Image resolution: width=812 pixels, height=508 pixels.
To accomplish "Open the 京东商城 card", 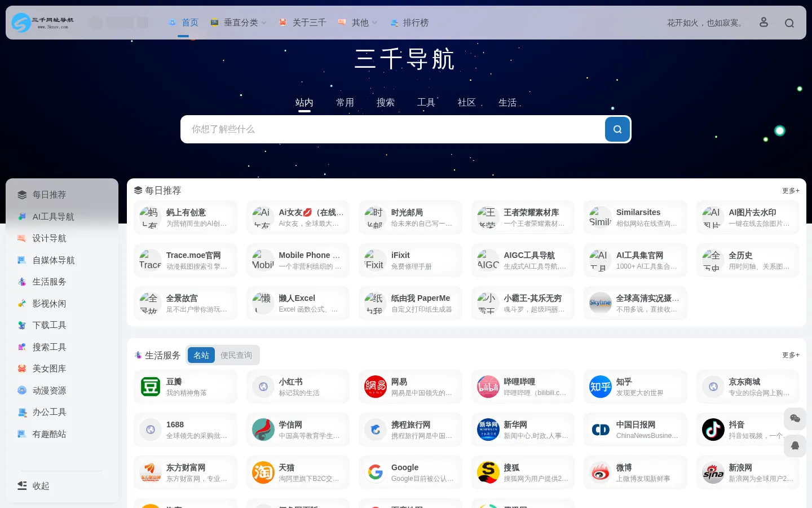I will coord(748,387).
